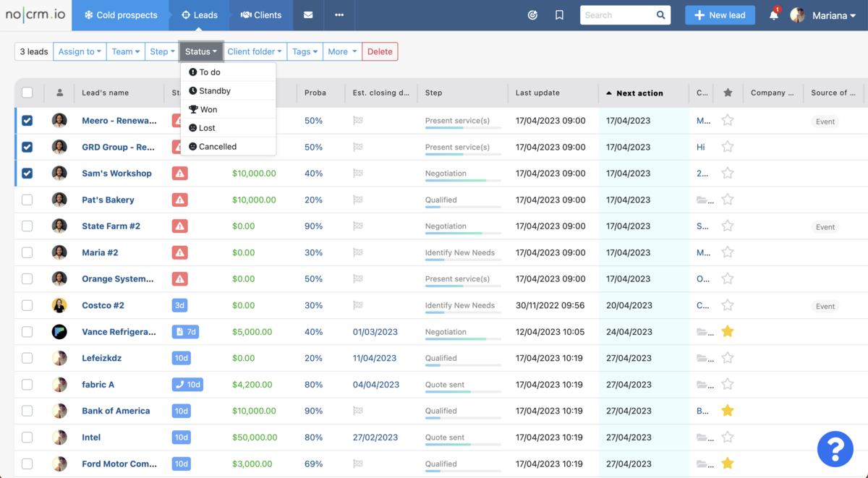Screen dimensions: 868x478
Task: Click the target goals icon in header
Action: click(533, 15)
